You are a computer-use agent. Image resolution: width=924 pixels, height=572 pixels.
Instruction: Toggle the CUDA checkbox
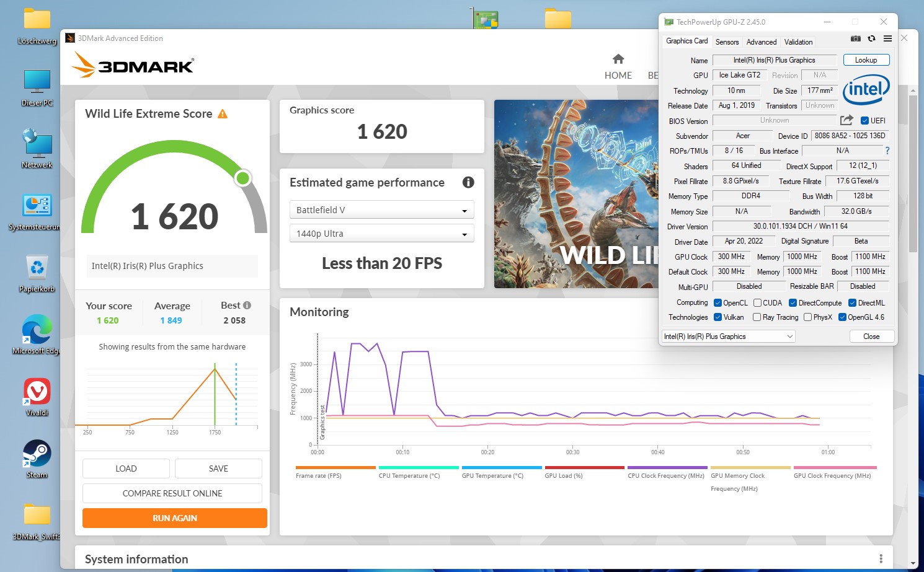[x=757, y=303]
